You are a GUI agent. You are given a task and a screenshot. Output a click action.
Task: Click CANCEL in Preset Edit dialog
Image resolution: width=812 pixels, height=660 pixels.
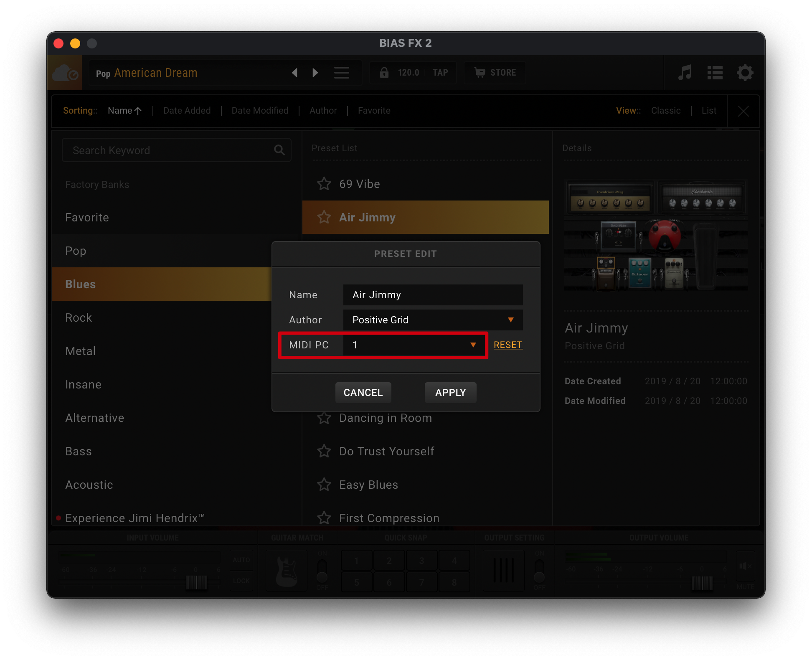(x=363, y=392)
